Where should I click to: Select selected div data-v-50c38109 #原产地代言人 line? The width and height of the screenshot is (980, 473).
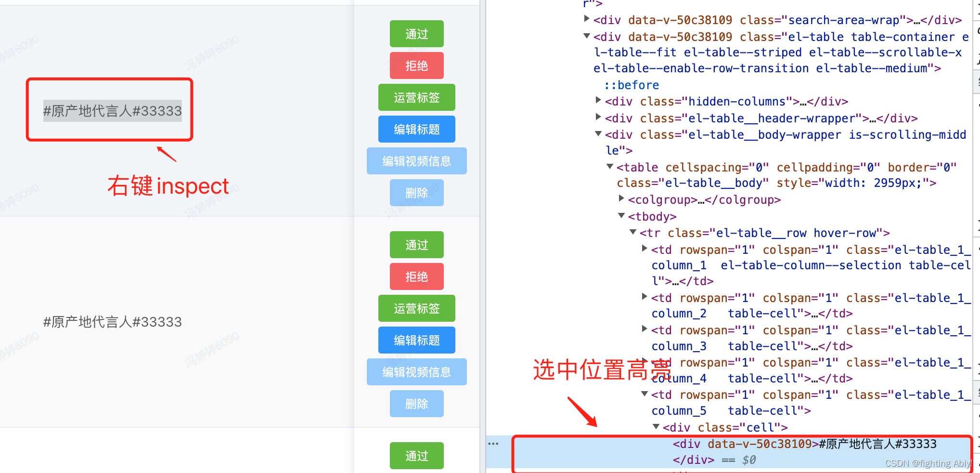point(805,444)
